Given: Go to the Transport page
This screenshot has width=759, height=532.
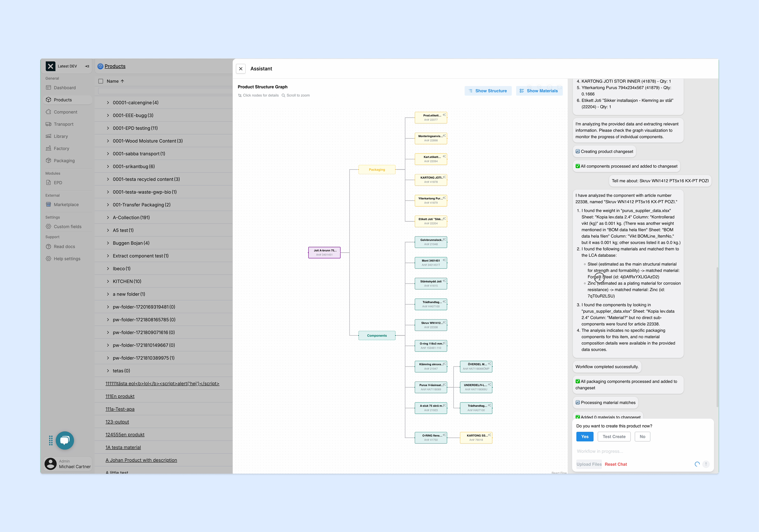Looking at the screenshot, I should pos(64,124).
